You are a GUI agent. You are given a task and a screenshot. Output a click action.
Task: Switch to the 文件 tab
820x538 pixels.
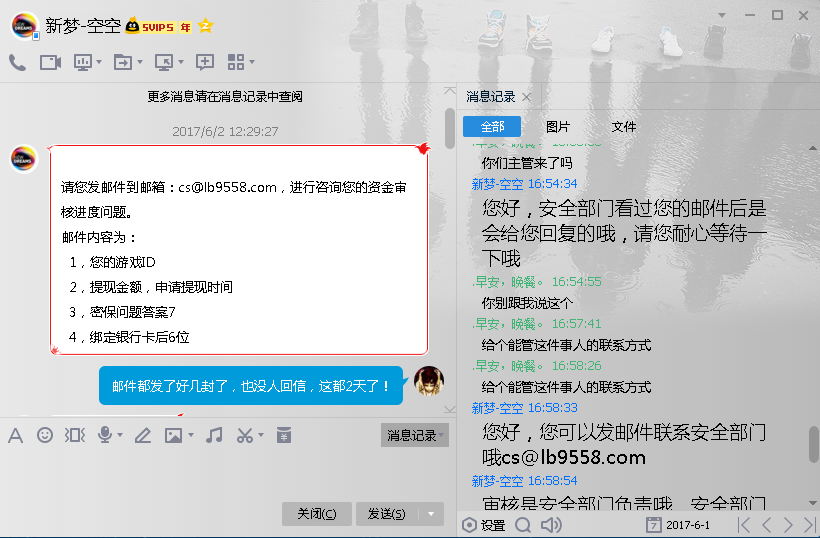(x=623, y=127)
